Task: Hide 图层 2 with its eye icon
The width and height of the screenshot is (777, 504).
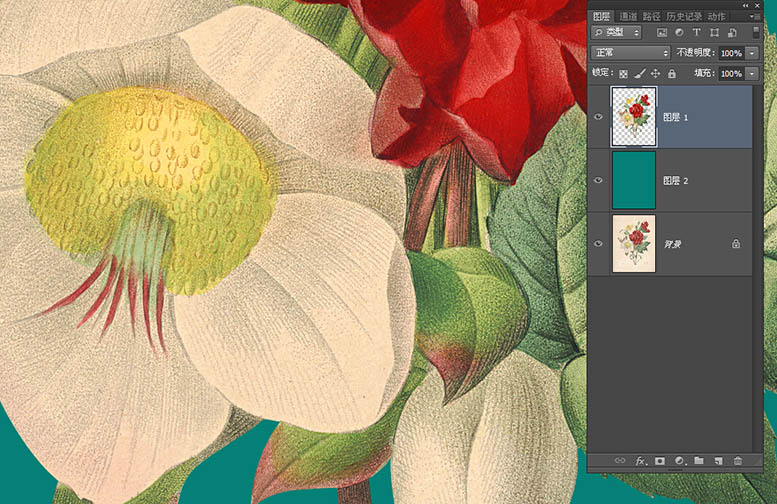Action: click(x=598, y=180)
